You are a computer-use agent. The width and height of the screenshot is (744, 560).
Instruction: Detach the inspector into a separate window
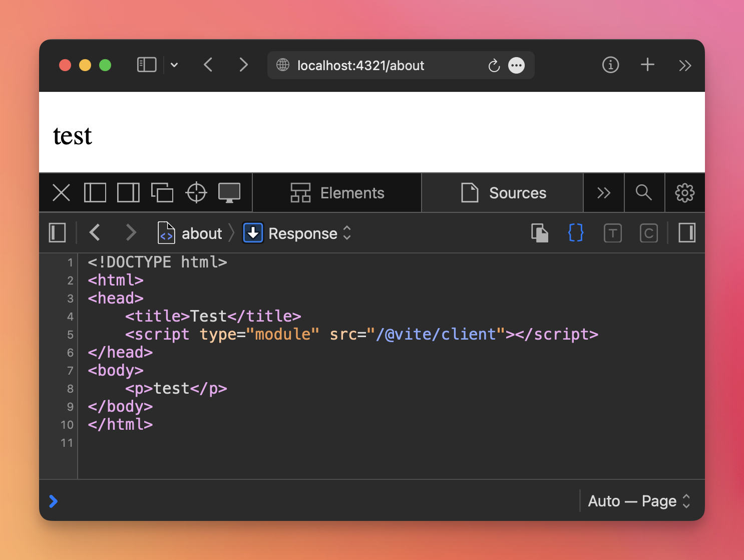[x=162, y=193]
